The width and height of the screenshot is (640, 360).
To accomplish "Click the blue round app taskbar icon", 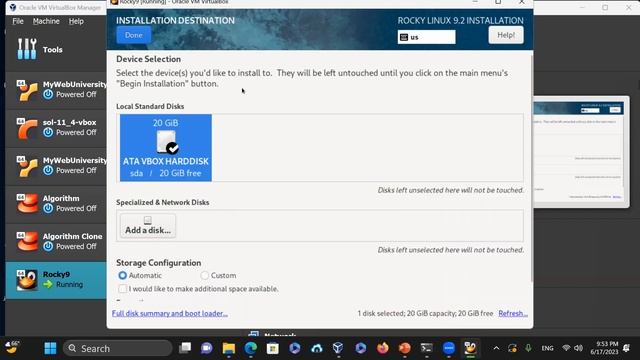I will [x=449, y=348].
